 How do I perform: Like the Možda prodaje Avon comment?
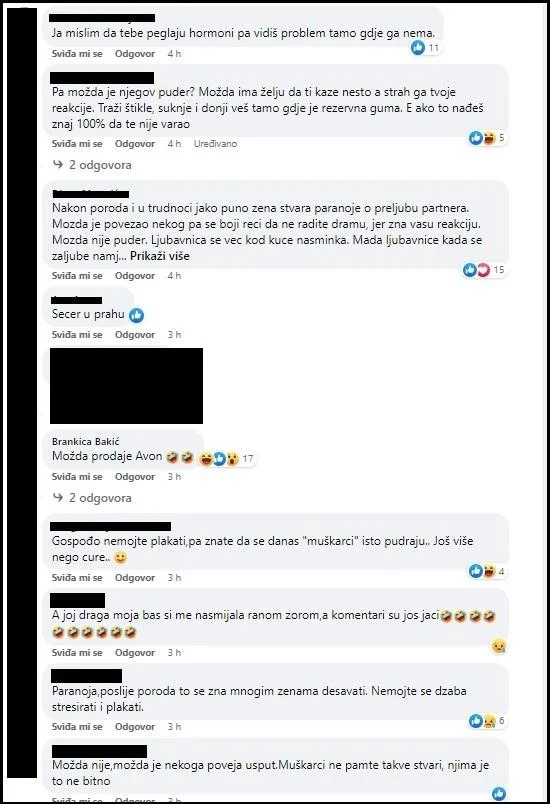[x=77, y=476]
